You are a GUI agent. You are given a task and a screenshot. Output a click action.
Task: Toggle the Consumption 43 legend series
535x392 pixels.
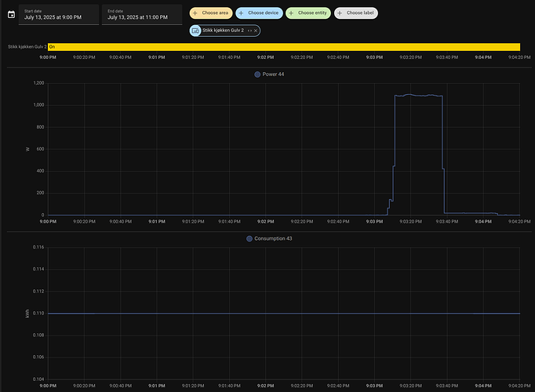[269, 238]
